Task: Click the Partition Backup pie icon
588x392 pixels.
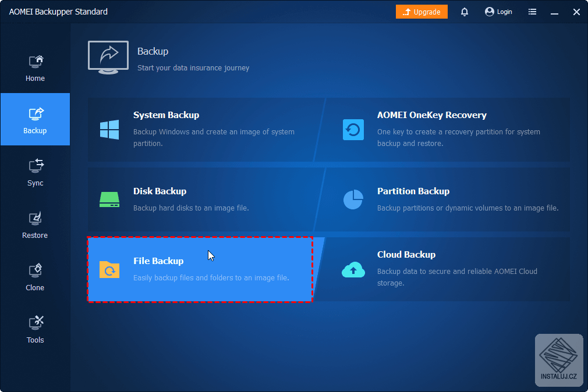Action: pyautogui.click(x=353, y=199)
